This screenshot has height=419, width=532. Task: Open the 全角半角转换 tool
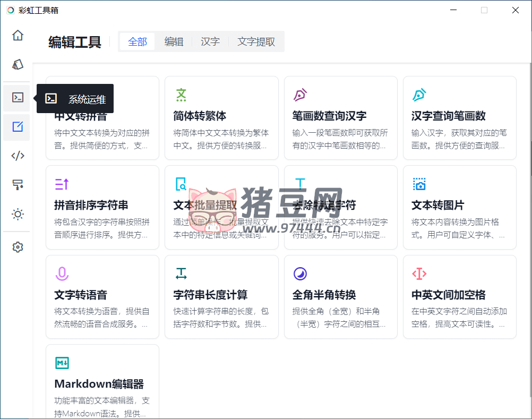click(340, 297)
